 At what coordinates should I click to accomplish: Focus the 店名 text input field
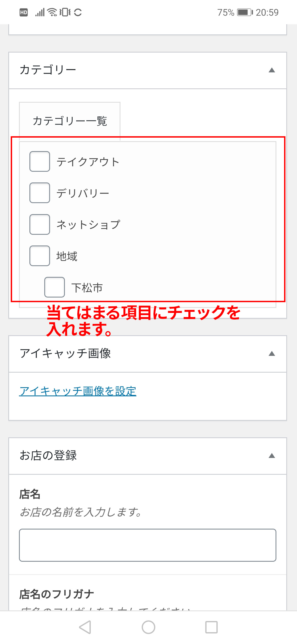148,545
